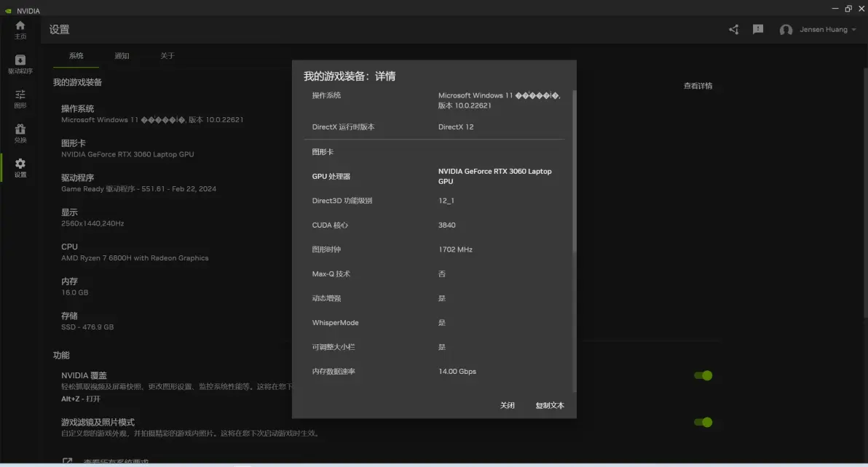Switch to the 系统 tab

76,56
